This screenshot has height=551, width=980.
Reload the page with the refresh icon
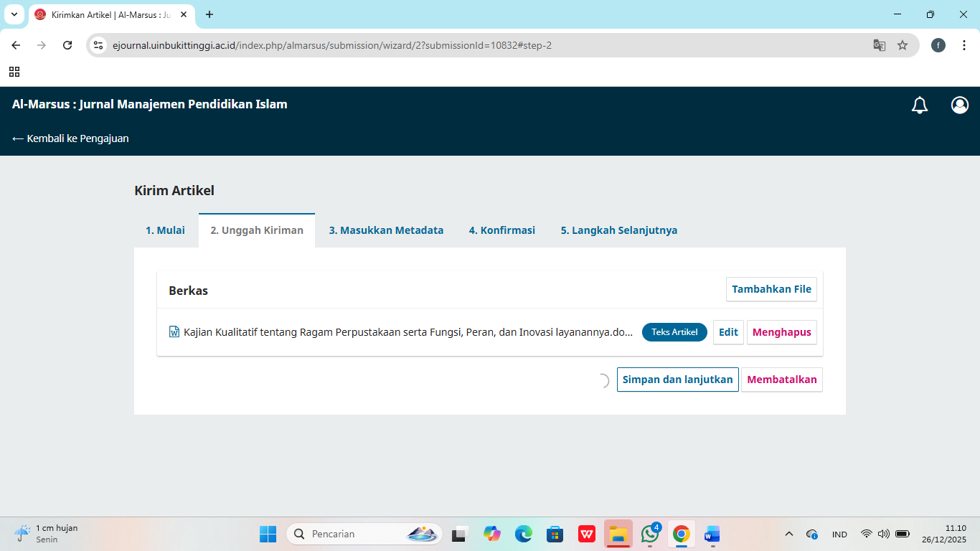click(x=67, y=45)
